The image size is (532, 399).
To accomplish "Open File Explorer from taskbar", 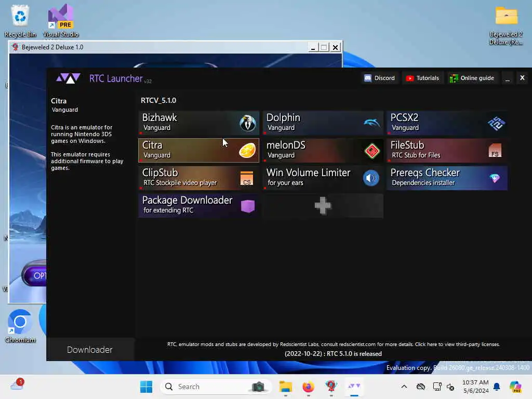I will (286, 387).
